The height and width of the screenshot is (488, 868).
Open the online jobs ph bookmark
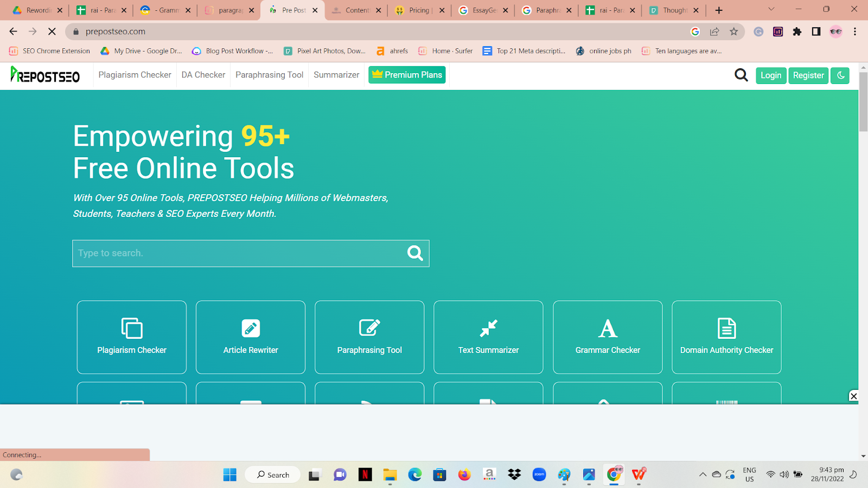pyautogui.click(x=604, y=51)
